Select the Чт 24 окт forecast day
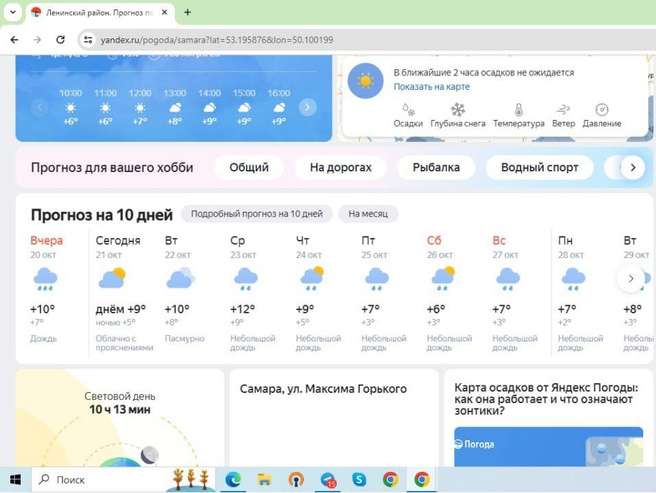The image size is (656, 493). (318, 293)
